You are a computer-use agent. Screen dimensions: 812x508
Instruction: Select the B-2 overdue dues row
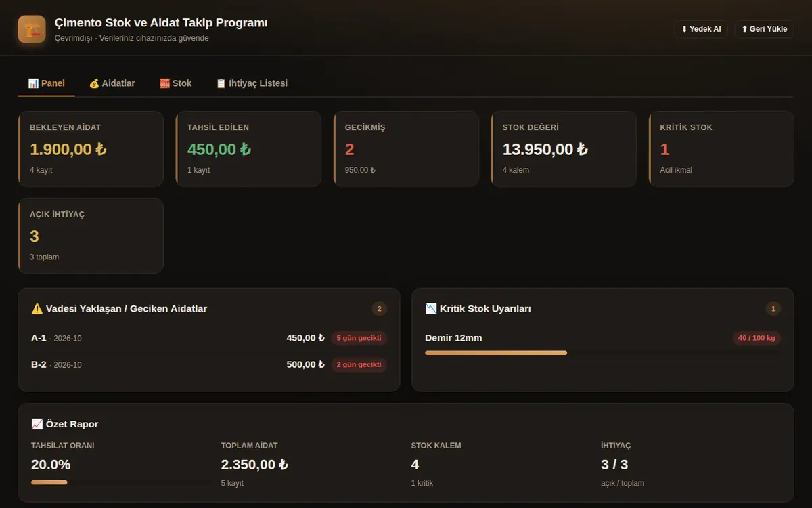[x=209, y=365]
